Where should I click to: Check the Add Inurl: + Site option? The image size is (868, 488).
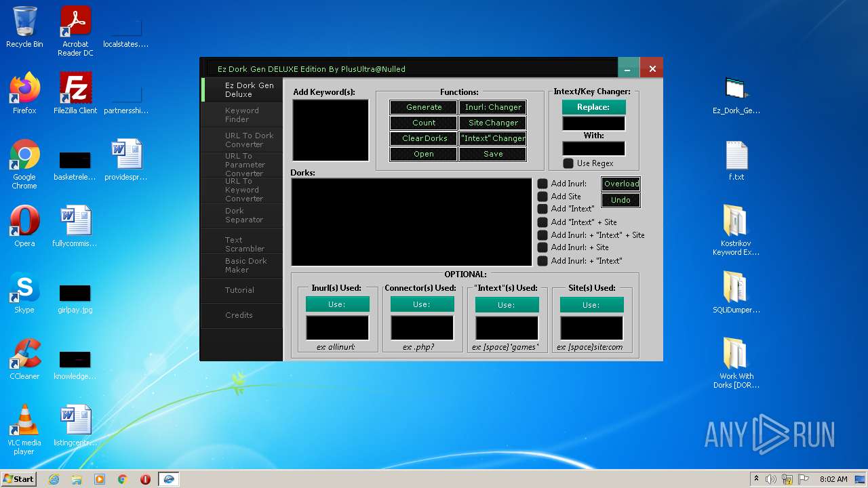(x=542, y=247)
